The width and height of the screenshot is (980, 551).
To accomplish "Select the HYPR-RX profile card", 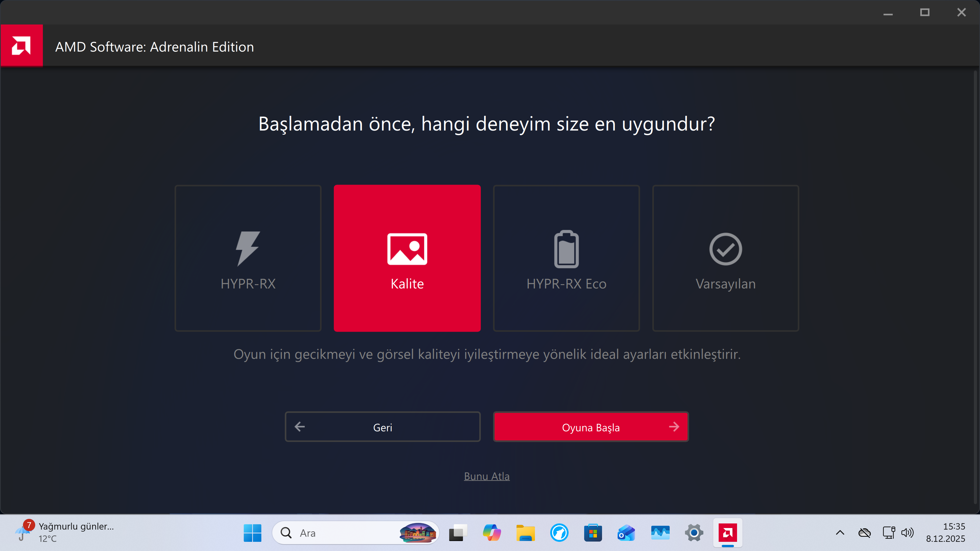I will click(248, 258).
